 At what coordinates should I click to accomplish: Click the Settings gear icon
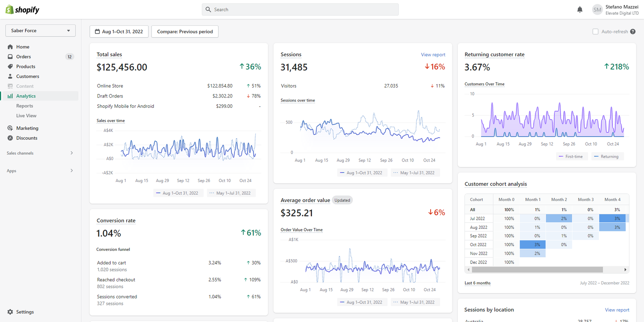(10, 312)
